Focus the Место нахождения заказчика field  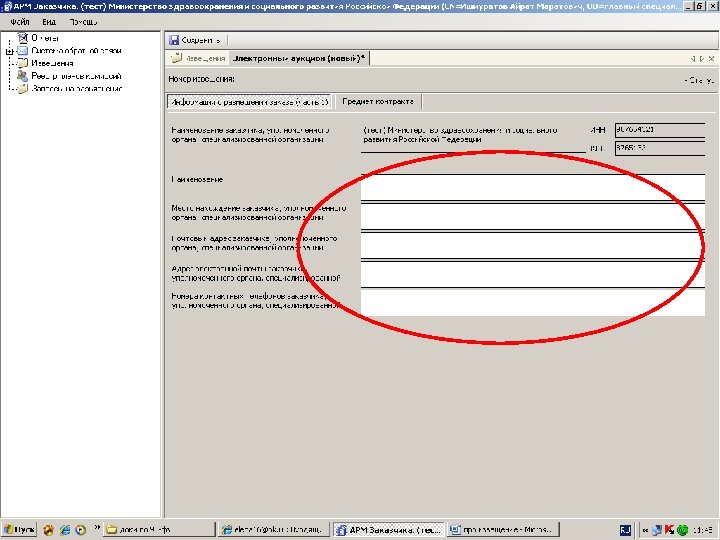[x=533, y=216]
